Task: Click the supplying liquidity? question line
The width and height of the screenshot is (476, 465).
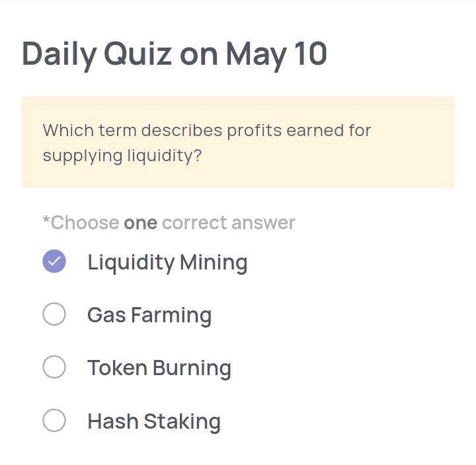Action: click(122, 156)
